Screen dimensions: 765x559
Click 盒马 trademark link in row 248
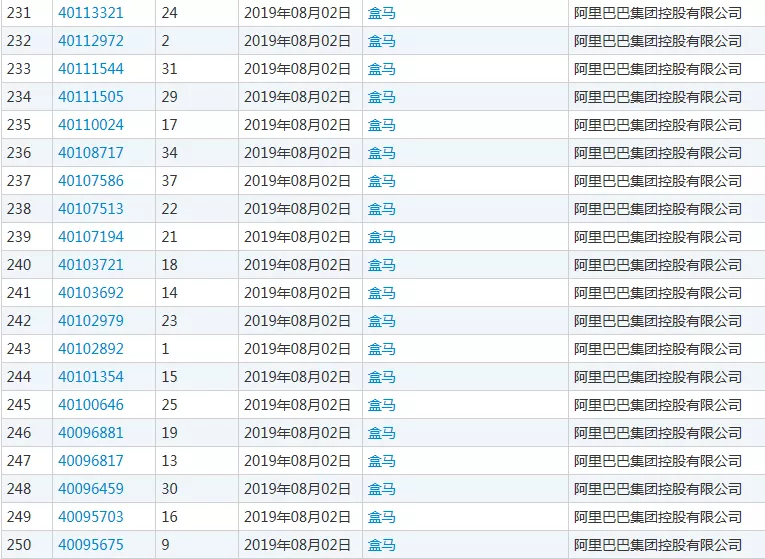point(382,489)
